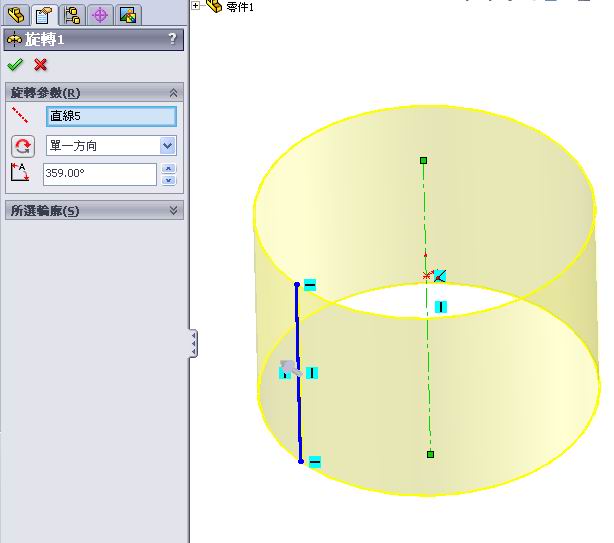Screen dimensions: 614x543
Task: Select the 直線5 axis selection box
Action: tap(111, 116)
